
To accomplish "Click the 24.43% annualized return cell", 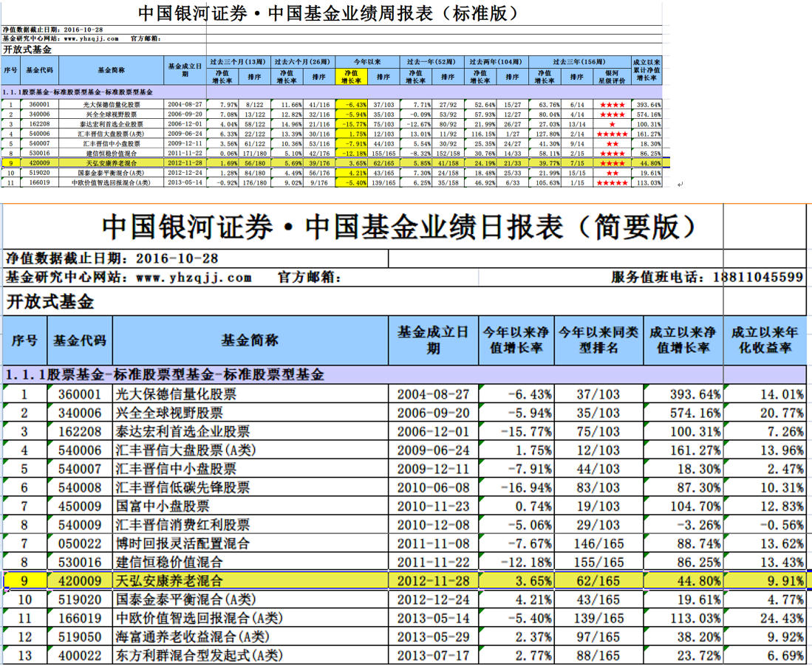I will (x=765, y=618).
